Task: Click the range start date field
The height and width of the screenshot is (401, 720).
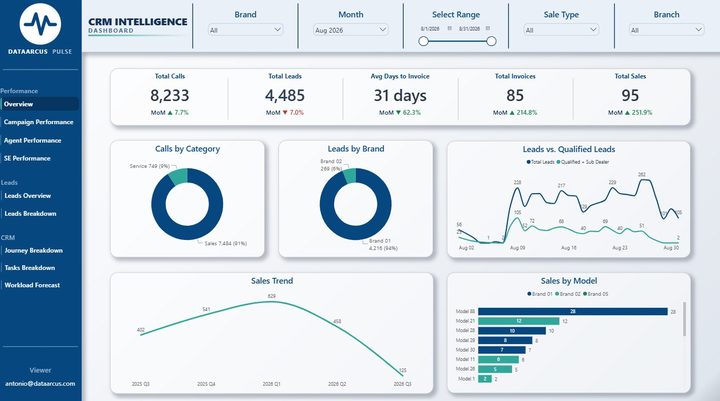Action: pyautogui.click(x=430, y=28)
